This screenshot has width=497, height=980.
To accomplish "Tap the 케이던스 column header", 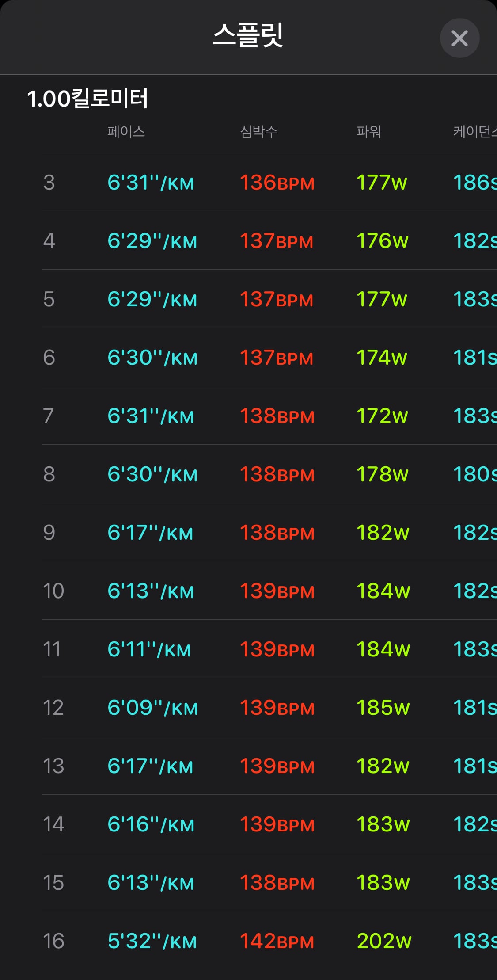I will (475, 131).
